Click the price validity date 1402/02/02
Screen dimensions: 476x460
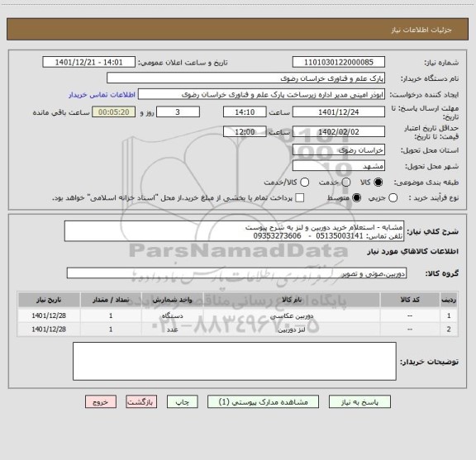click(339, 131)
